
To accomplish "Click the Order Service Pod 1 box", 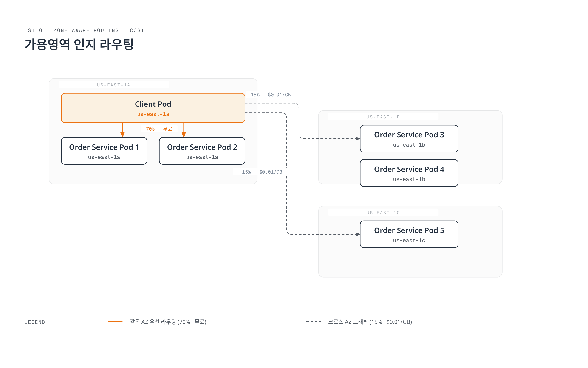I will (104, 151).
